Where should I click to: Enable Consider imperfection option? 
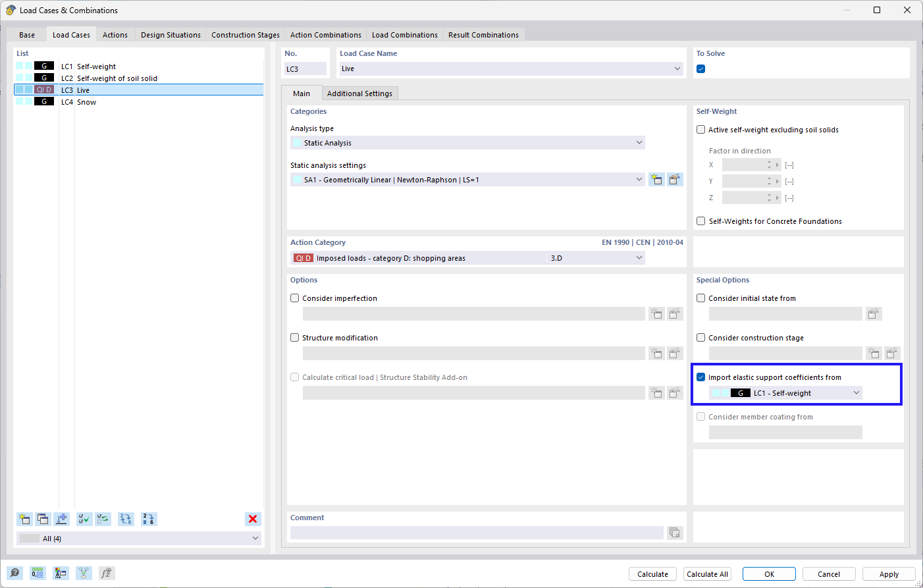pos(295,298)
